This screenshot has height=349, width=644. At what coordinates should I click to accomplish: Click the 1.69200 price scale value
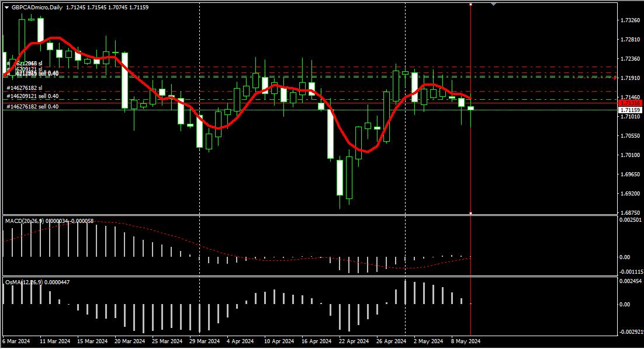pyautogui.click(x=630, y=194)
